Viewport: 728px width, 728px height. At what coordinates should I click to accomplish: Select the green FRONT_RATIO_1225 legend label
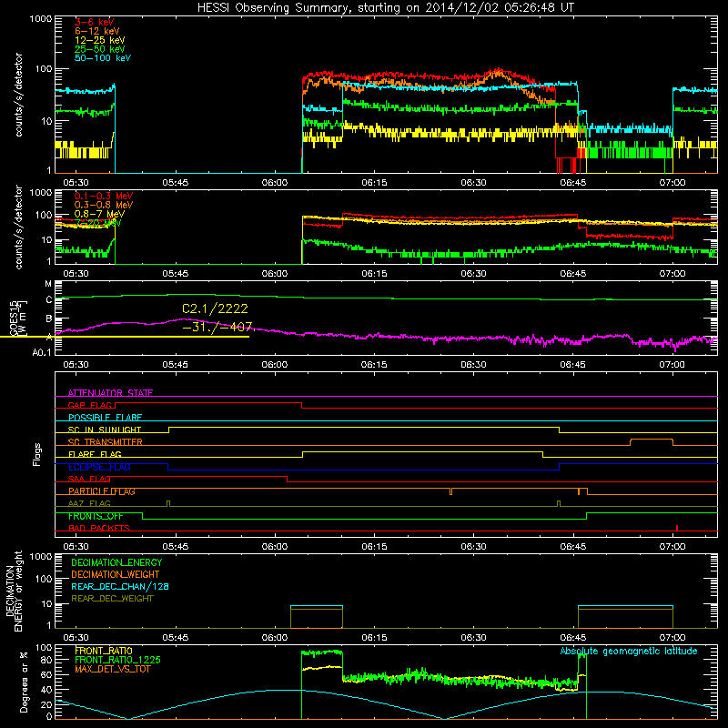[117, 660]
